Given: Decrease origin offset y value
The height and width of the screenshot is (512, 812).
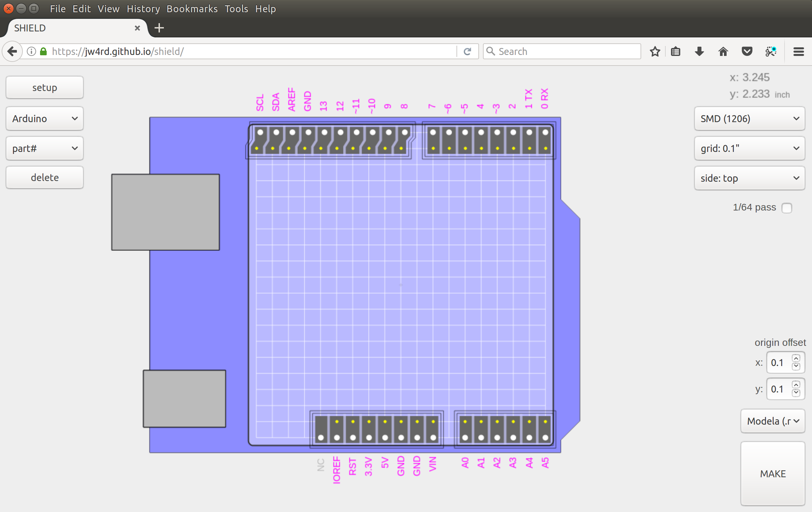Looking at the screenshot, I should coord(796,393).
